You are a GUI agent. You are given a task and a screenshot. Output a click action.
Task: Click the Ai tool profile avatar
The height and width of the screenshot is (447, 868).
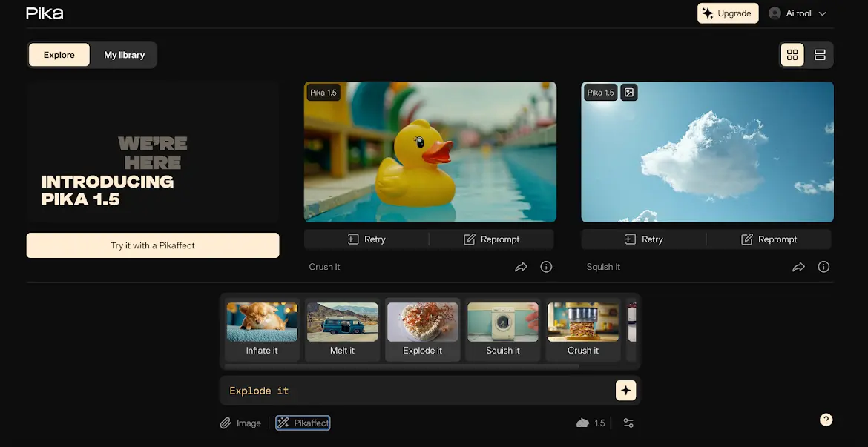tap(775, 13)
